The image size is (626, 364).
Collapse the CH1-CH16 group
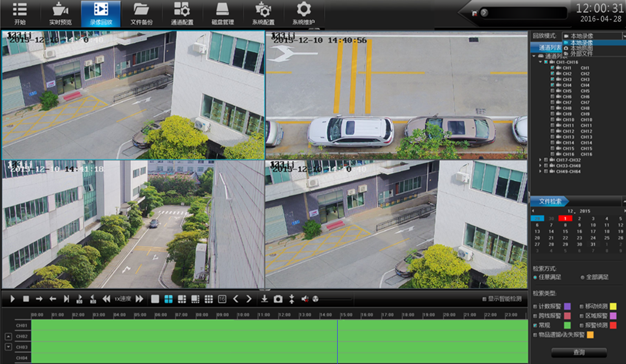click(541, 62)
